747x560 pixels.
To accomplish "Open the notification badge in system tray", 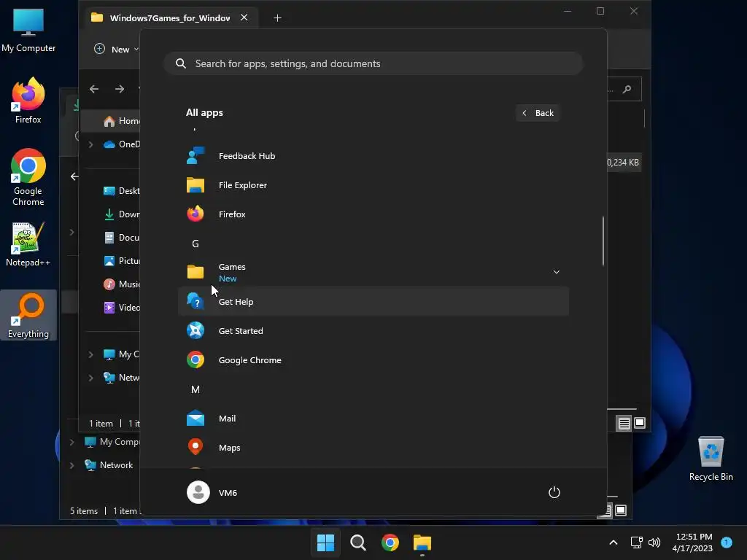I will (727, 542).
